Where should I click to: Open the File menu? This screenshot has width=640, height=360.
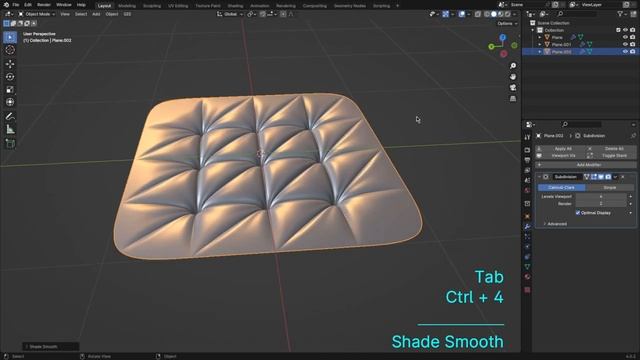click(x=16, y=5)
